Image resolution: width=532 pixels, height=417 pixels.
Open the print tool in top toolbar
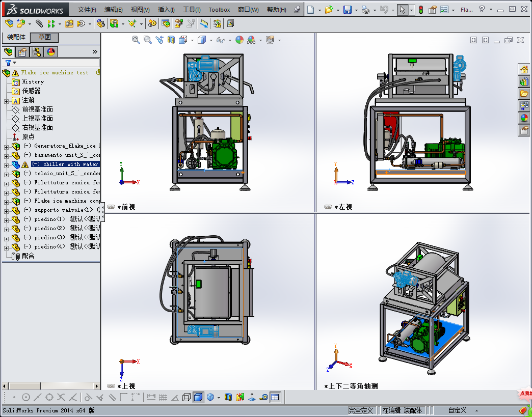click(x=365, y=10)
